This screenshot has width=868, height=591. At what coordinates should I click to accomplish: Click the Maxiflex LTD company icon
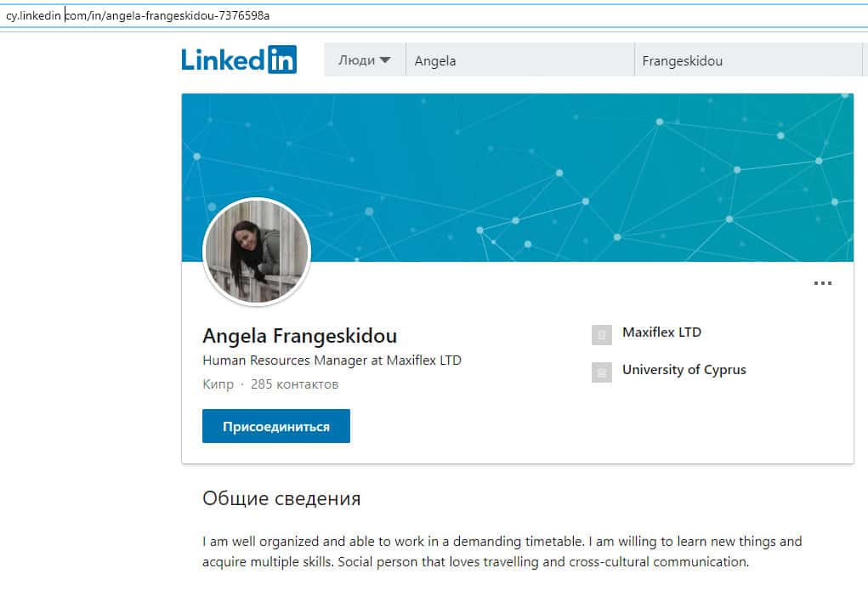[x=601, y=335]
